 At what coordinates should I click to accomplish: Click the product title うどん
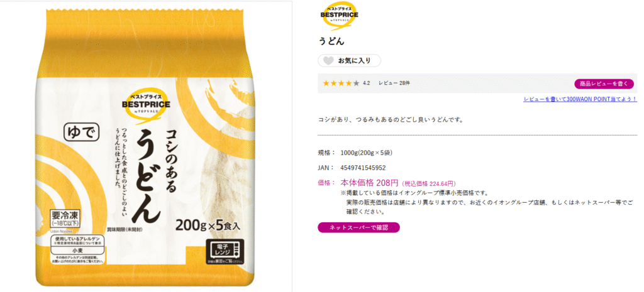[331, 41]
